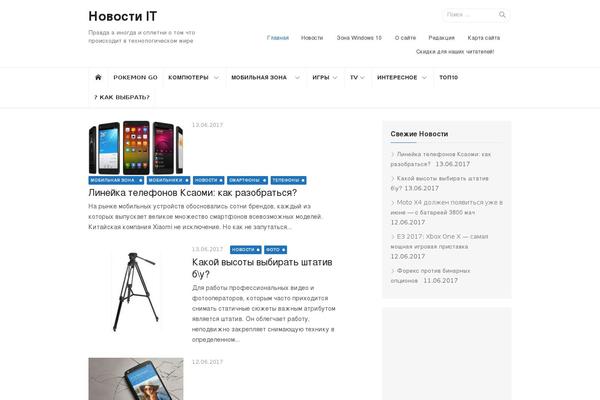Expand the КОМПЮТЕРЫ menu chevron
This screenshot has width=600, height=400.
click(x=216, y=78)
